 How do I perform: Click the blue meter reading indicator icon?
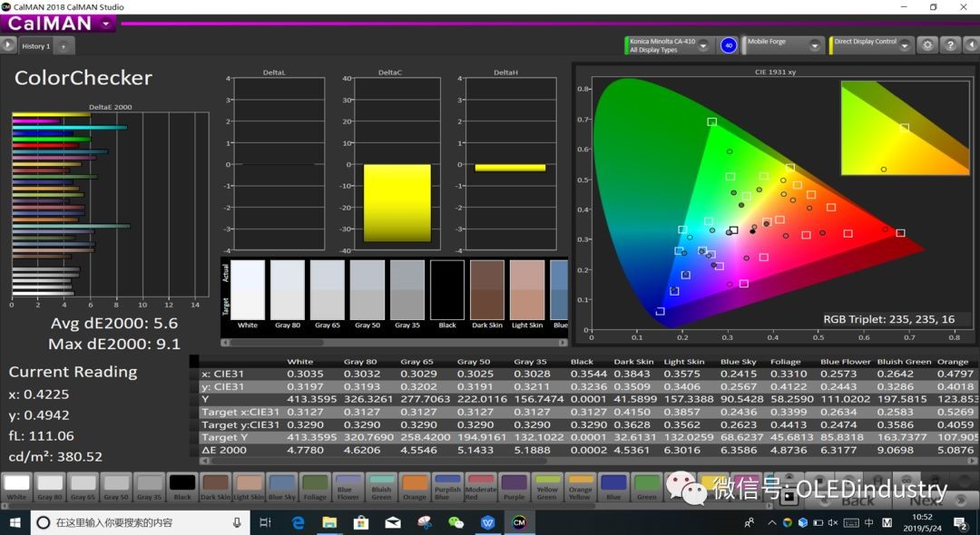728,45
